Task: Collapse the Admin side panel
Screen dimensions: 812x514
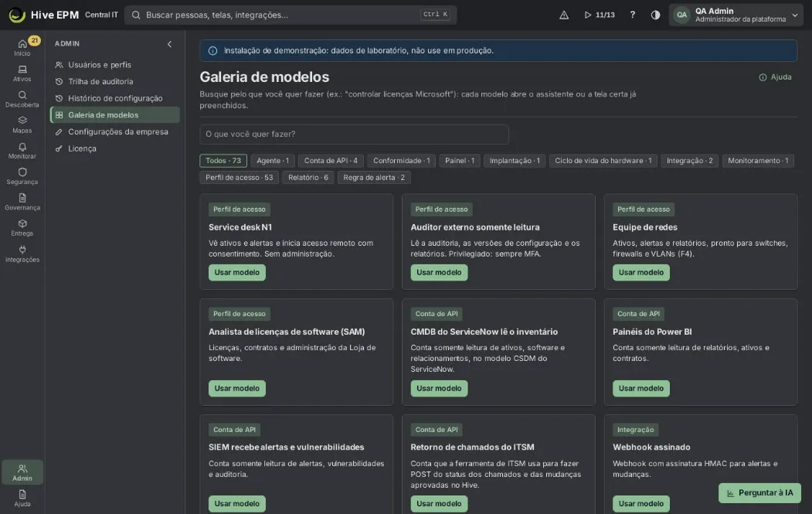Action: pos(169,44)
